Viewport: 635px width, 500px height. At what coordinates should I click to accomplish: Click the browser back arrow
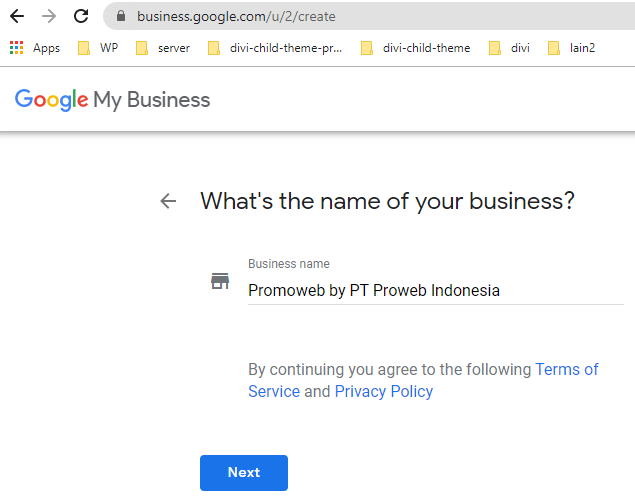click(x=17, y=16)
